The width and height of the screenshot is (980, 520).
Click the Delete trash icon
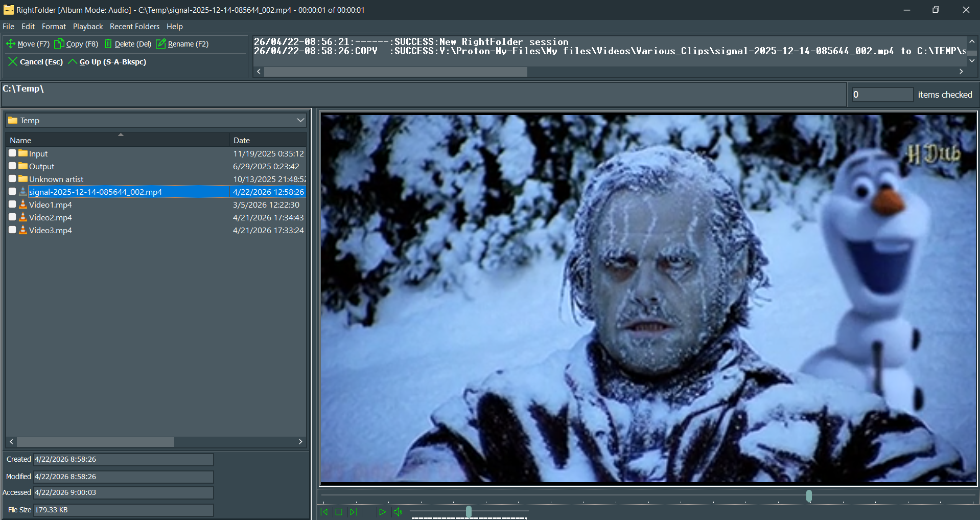tap(108, 44)
